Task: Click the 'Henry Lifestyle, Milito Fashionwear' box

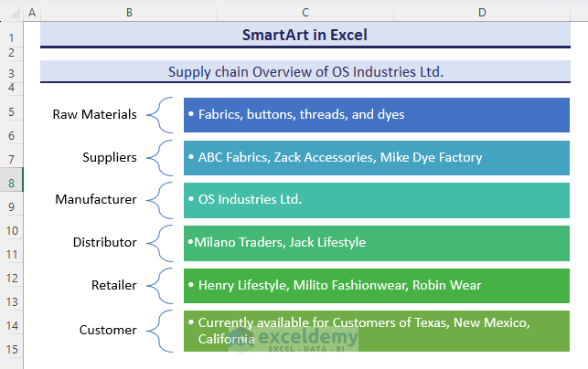Action: click(377, 286)
